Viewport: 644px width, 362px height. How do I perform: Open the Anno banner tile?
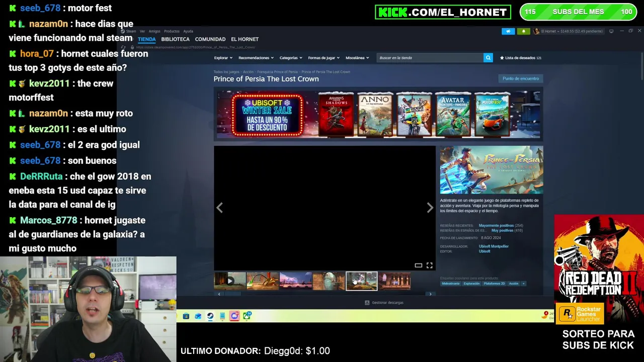pyautogui.click(x=375, y=114)
